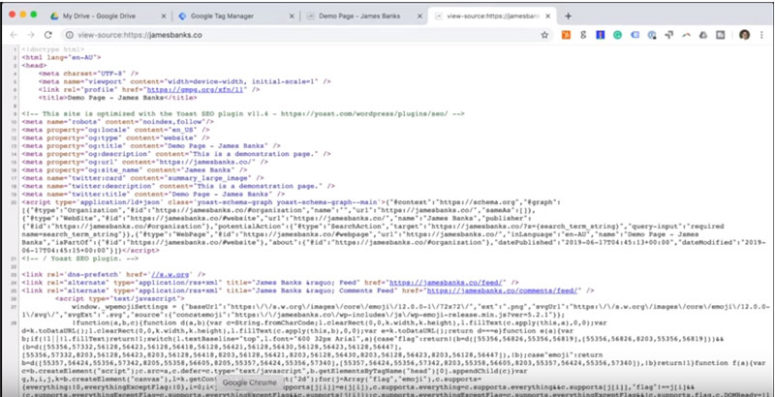Close the Google Tag Manager tab
The width and height of the screenshot is (775, 397).
(x=292, y=16)
